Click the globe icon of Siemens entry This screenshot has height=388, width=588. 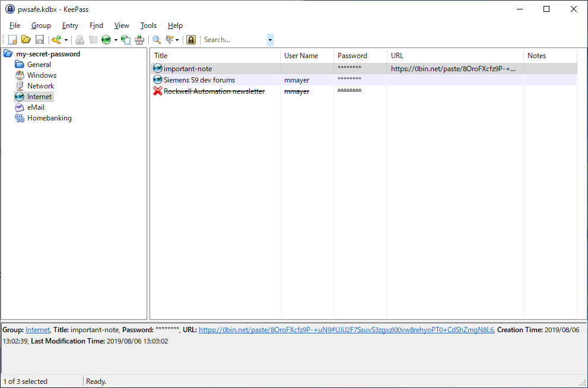point(158,80)
